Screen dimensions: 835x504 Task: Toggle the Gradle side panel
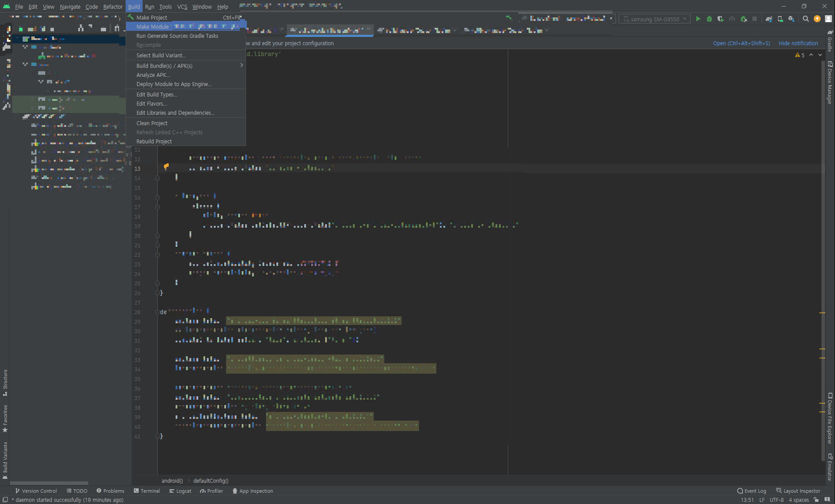830,41
